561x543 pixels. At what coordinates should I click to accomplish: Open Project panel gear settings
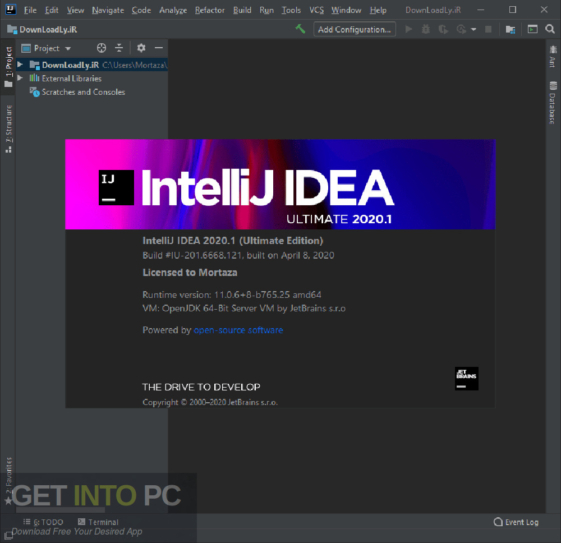pos(141,48)
